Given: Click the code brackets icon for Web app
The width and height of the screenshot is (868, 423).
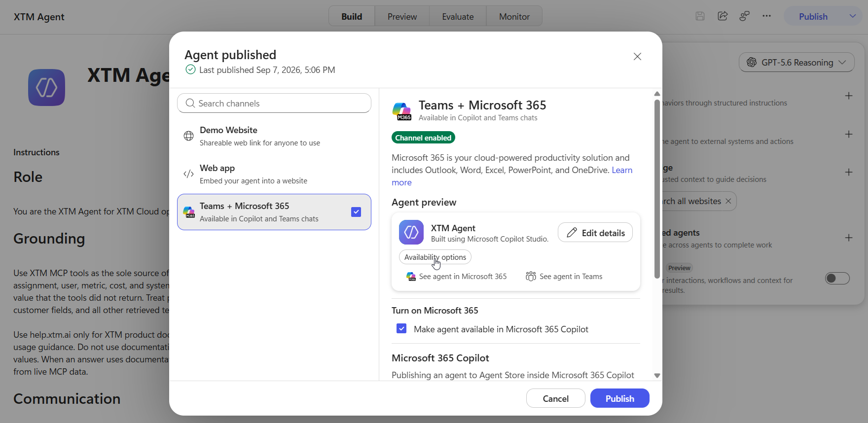Looking at the screenshot, I should [x=188, y=174].
